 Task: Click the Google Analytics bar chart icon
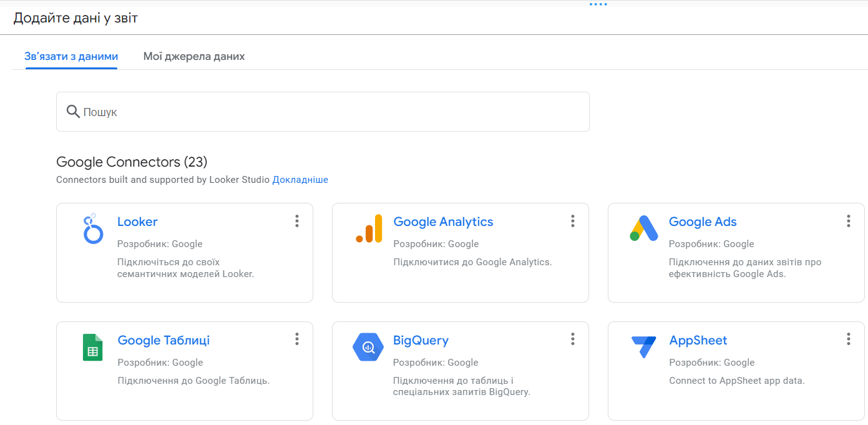pos(369,228)
